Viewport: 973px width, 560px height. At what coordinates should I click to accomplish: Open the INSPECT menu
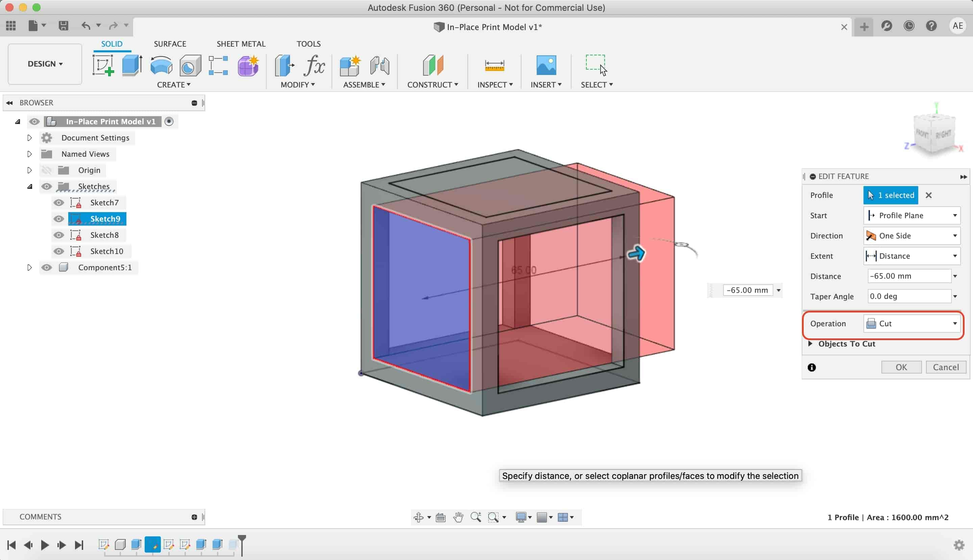495,85
